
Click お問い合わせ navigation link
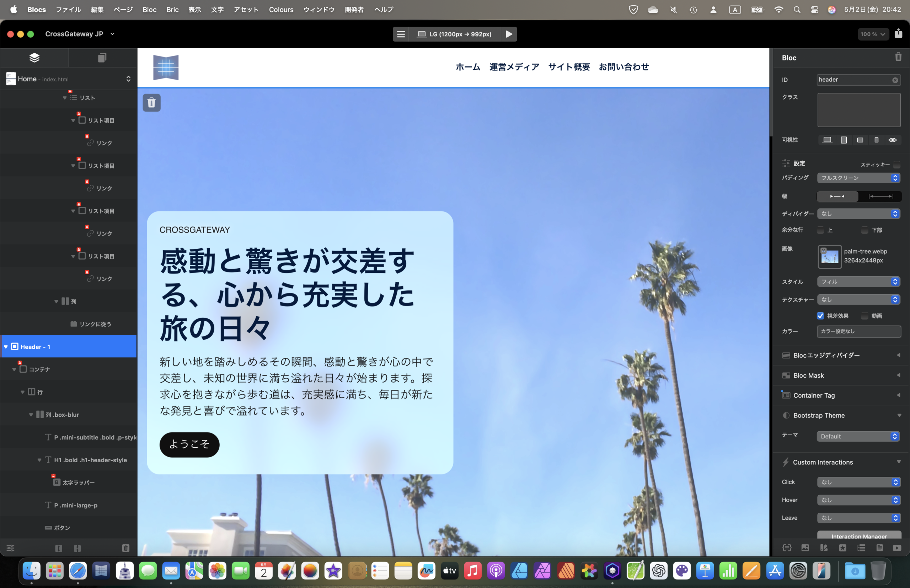coord(624,67)
